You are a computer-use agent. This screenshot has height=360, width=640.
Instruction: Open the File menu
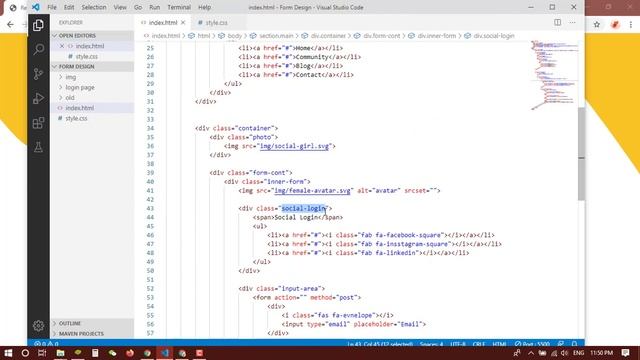coord(52,7)
